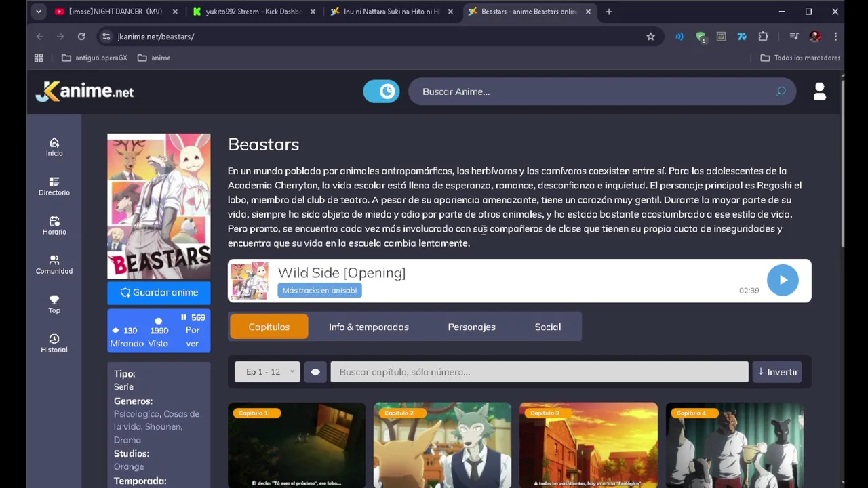The width and height of the screenshot is (868, 488).
Task: Open the Chrome three-dot menu
Action: tap(835, 37)
